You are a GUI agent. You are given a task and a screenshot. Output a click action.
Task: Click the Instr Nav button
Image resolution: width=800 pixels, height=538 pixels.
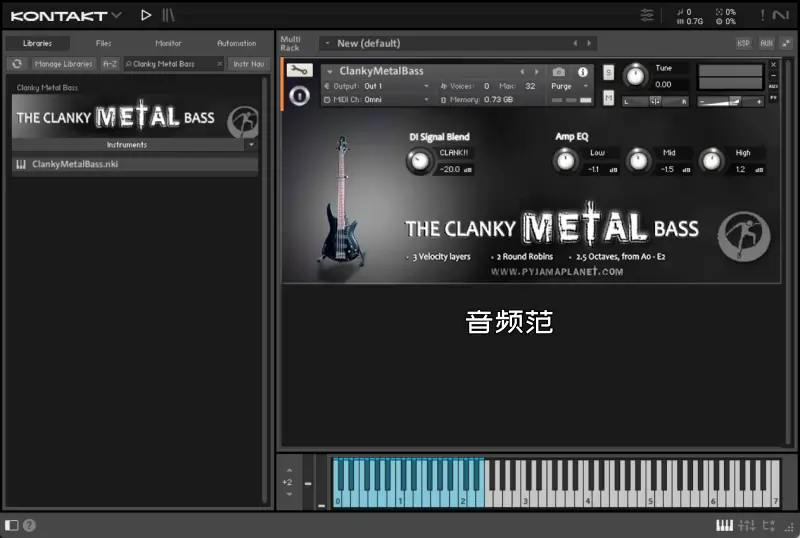(248, 64)
